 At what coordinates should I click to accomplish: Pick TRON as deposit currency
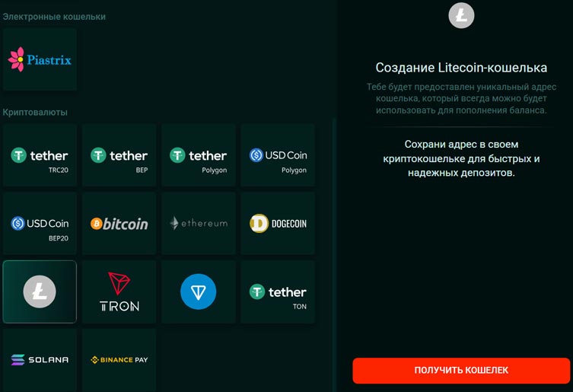click(119, 292)
